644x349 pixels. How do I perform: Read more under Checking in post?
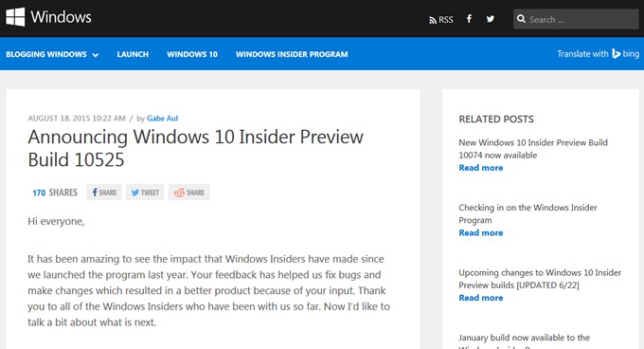(481, 232)
